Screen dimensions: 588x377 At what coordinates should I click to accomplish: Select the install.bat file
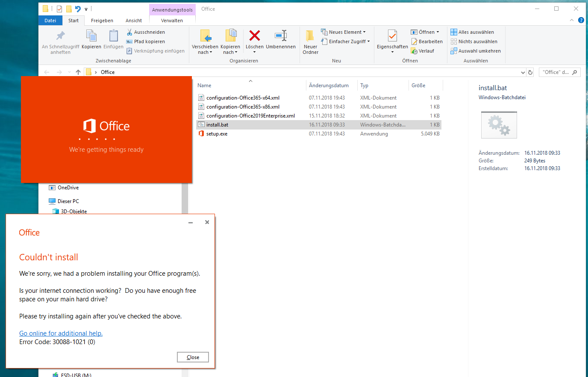tap(318, 125)
